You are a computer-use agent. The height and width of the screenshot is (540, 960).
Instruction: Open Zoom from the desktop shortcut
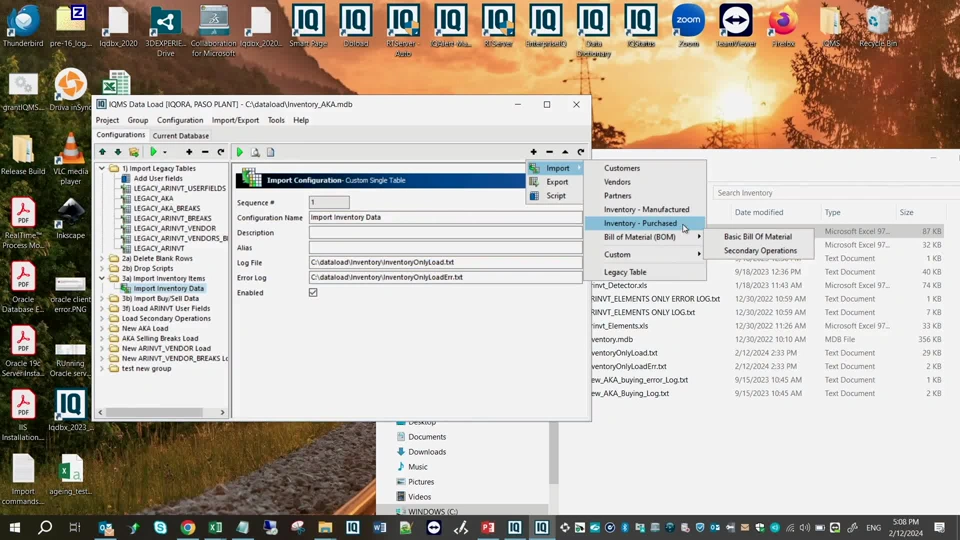(x=688, y=22)
